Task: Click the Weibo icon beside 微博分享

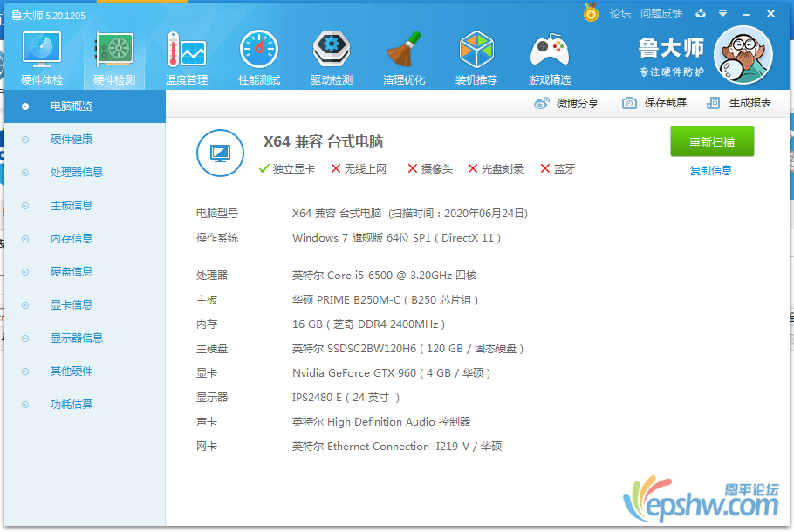Action: pos(541,103)
